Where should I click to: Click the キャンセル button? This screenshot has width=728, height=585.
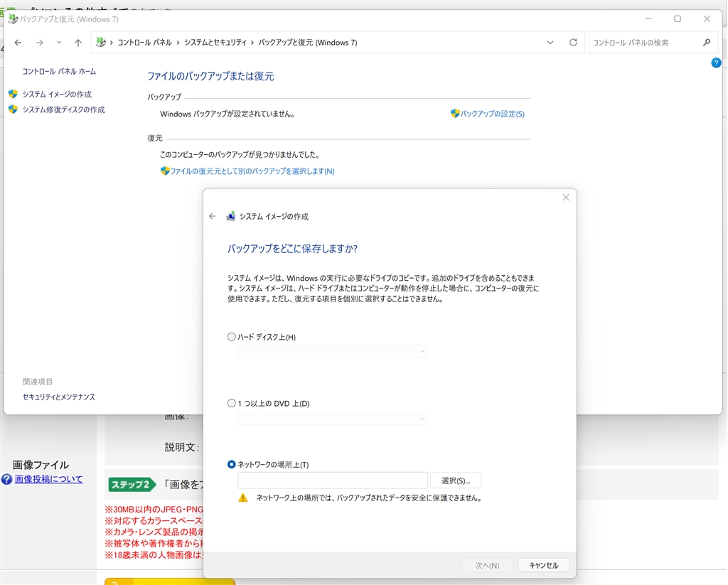click(544, 566)
